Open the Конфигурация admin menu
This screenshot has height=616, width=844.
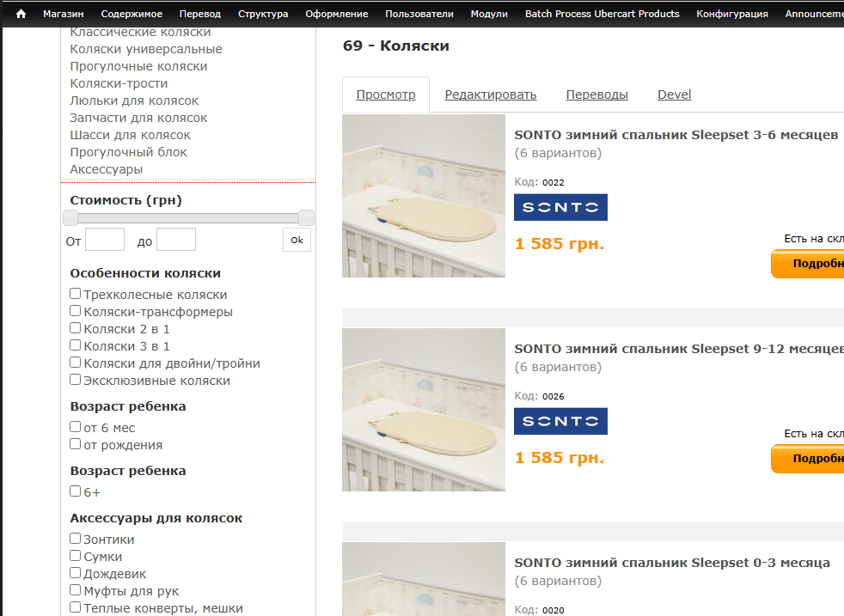732,14
